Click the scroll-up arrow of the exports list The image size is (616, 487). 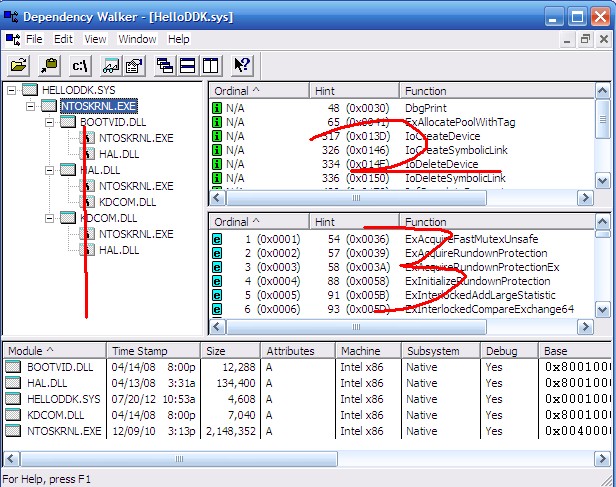[602, 222]
